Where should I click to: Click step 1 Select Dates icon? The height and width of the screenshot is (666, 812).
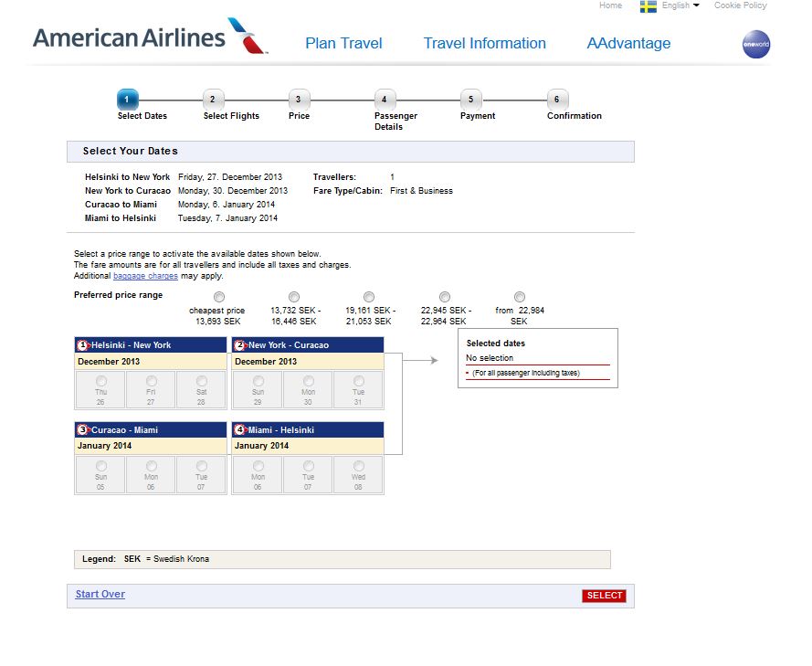coord(128,100)
